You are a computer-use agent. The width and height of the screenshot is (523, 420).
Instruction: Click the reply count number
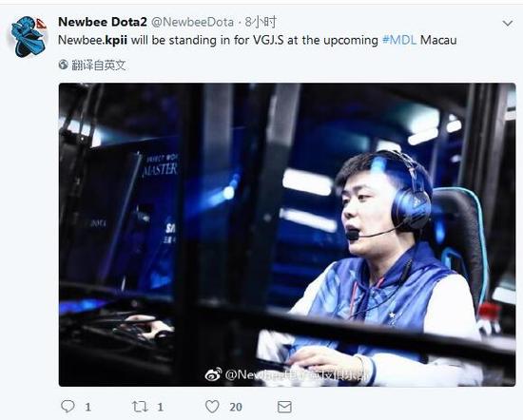(x=87, y=407)
